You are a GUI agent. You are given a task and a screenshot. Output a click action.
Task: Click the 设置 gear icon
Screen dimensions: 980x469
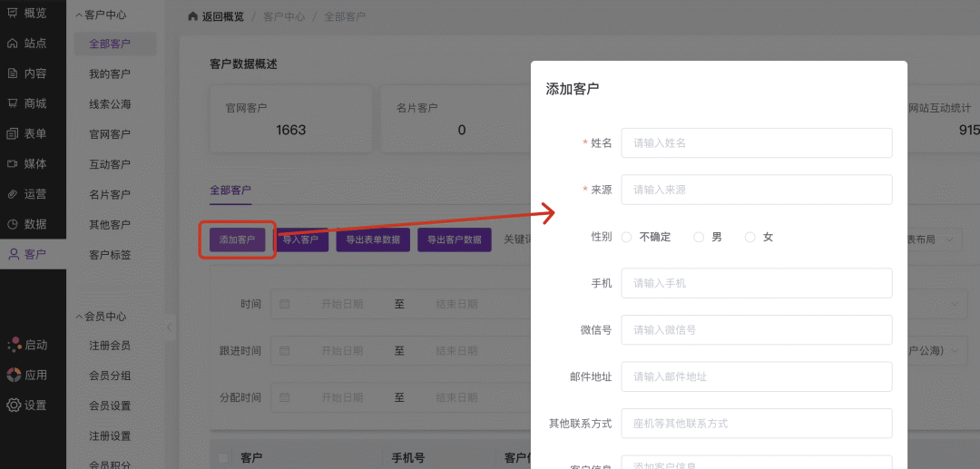click(13, 405)
